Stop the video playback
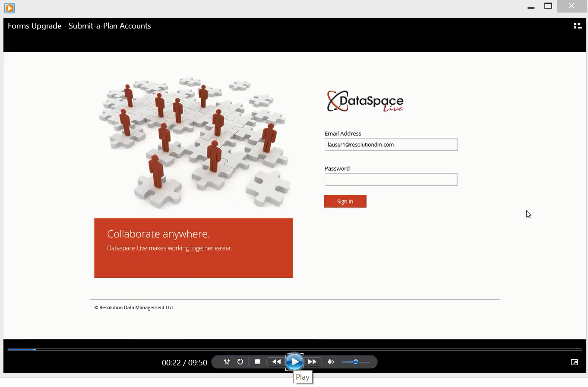588x387 pixels. click(257, 362)
